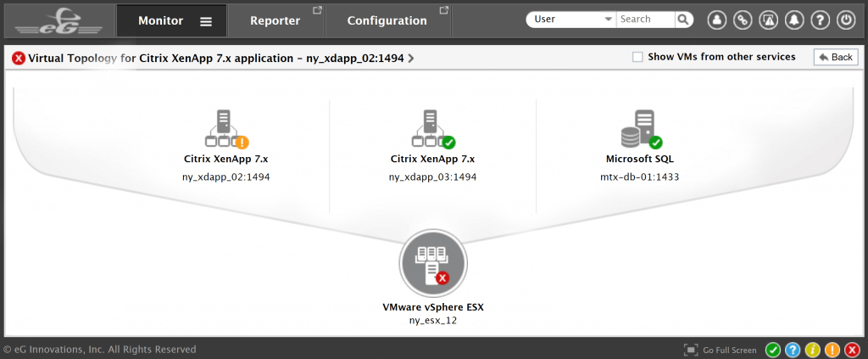This screenshot has height=359, width=868.
Task: Switch to the Monitor tab
Action: (x=171, y=21)
